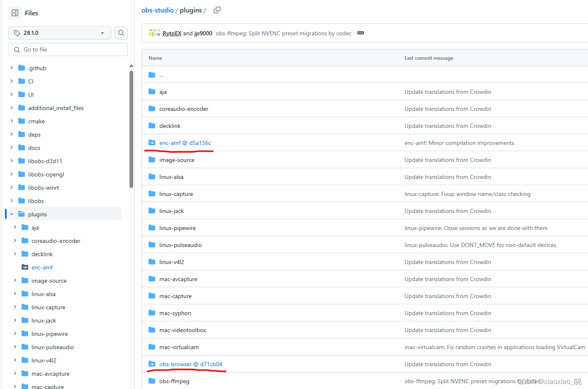Screen dimensions: 588x389
Task: Open the linux-pulseaudio folder link in table
Action: [181, 245]
